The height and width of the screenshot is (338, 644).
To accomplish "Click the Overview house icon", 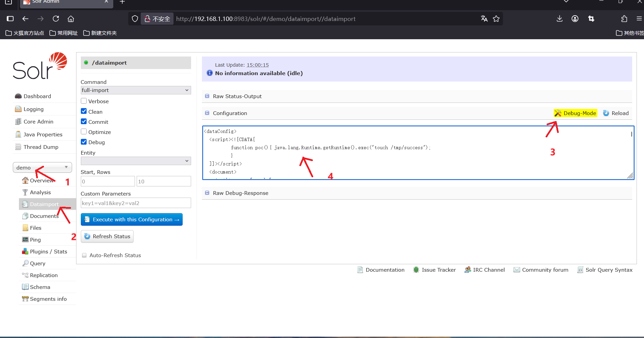I will pyautogui.click(x=25, y=180).
